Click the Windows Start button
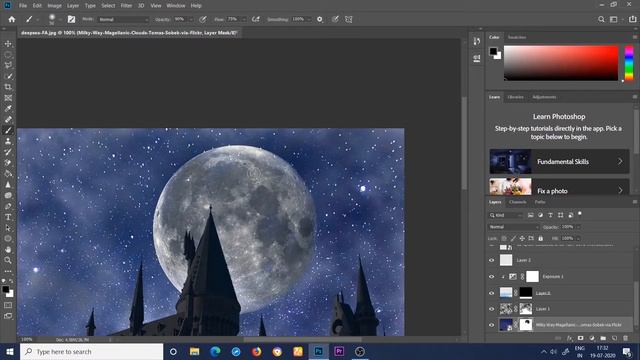The image size is (640, 360). point(9,351)
